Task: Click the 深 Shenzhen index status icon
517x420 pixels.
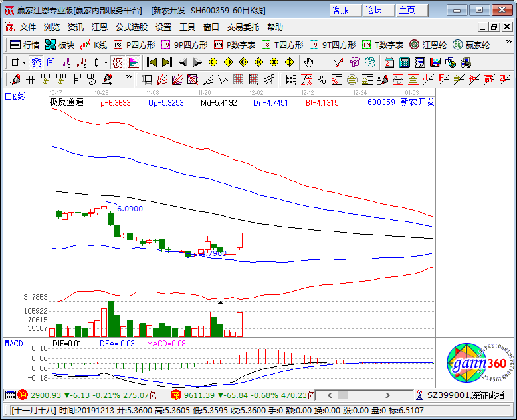Action: point(176,395)
